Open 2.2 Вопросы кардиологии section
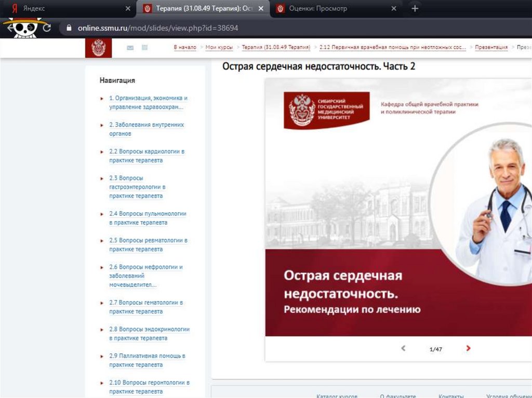Viewport: 532px width, 398px height. [147, 156]
